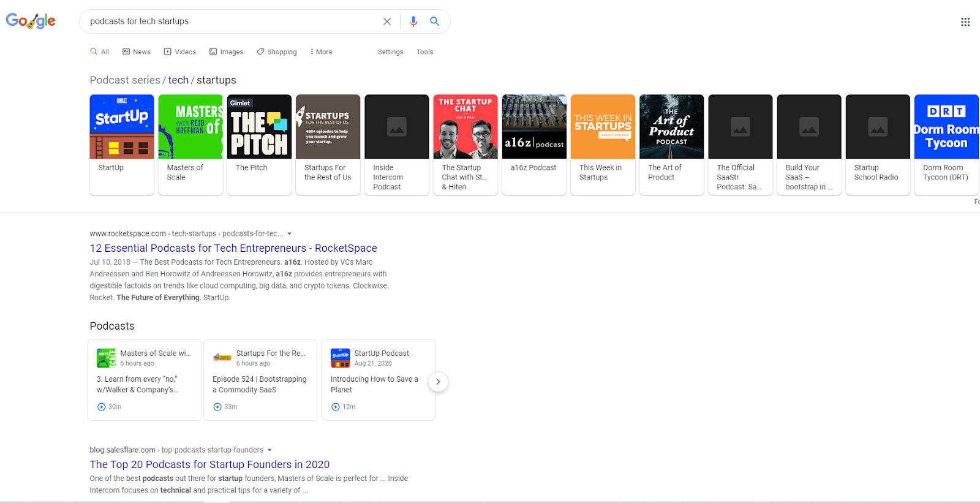Click StartUp Podcast episode icon
This screenshot has width=980, height=503.
click(x=340, y=358)
